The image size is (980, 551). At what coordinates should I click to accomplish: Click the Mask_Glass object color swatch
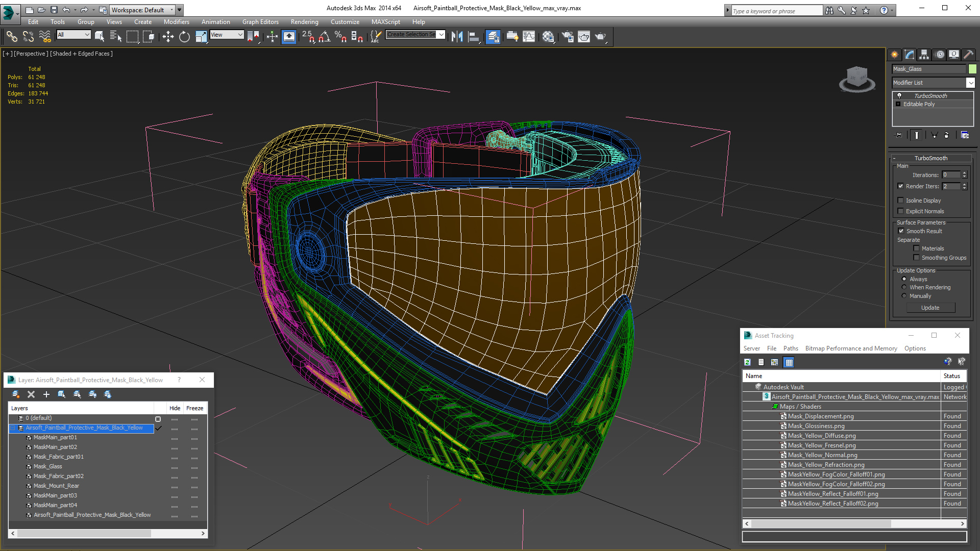pyautogui.click(x=972, y=69)
